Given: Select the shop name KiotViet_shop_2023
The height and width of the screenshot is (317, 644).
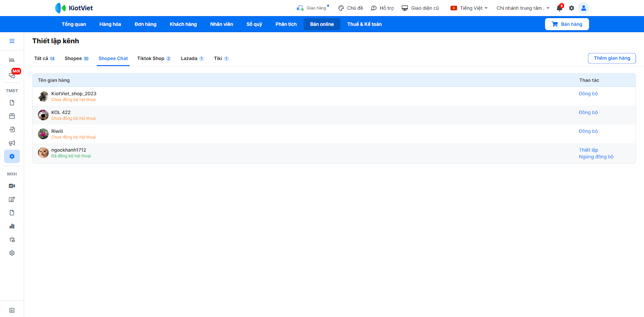Looking at the screenshot, I should pyautogui.click(x=74, y=94).
